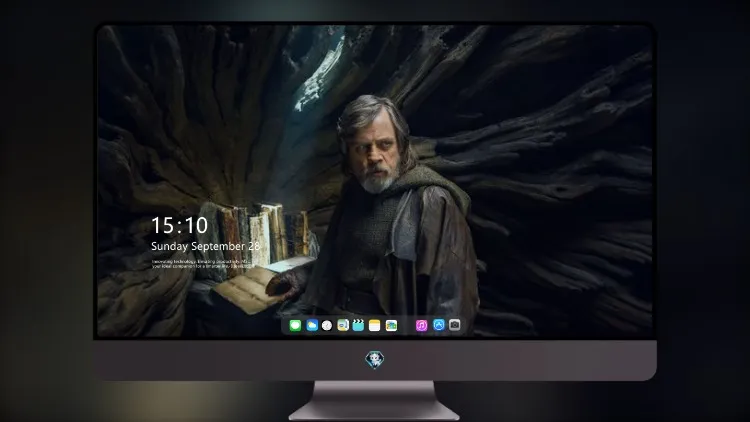The image size is (750, 422).
Task: Open the yellow Notes app in dock
Action: (375, 325)
